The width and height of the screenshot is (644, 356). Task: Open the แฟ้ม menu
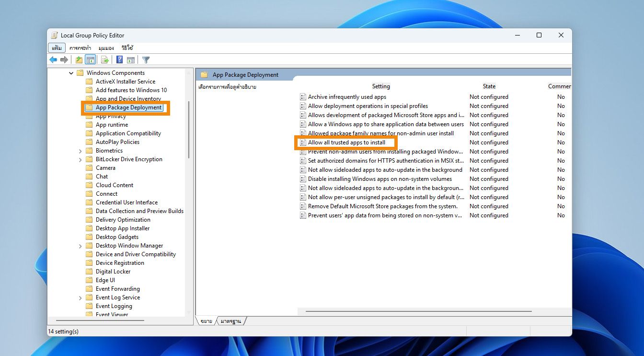57,48
